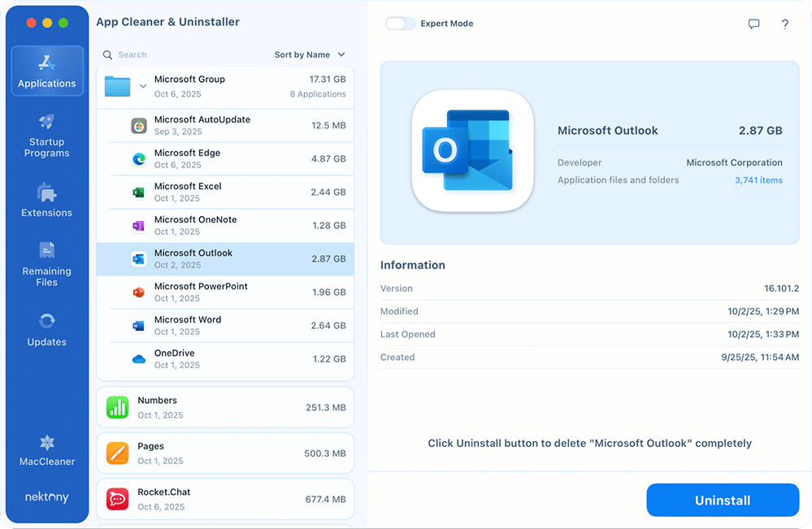The image size is (812, 529).
Task: Click the Rocket.Chat app icon
Action: click(117, 498)
